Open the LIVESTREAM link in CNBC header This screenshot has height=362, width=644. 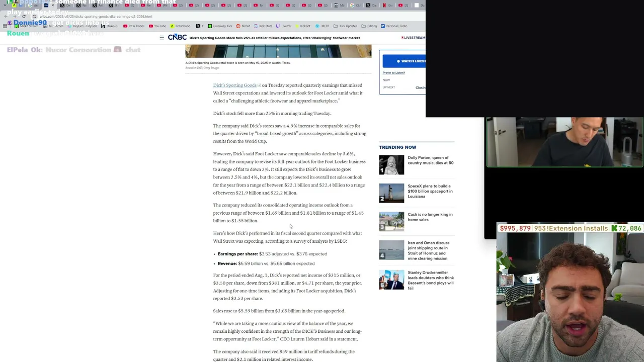click(413, 38)
